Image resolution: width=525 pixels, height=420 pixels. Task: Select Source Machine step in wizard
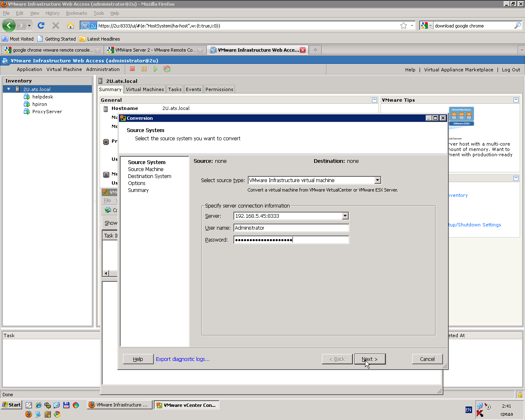(146, 169)
